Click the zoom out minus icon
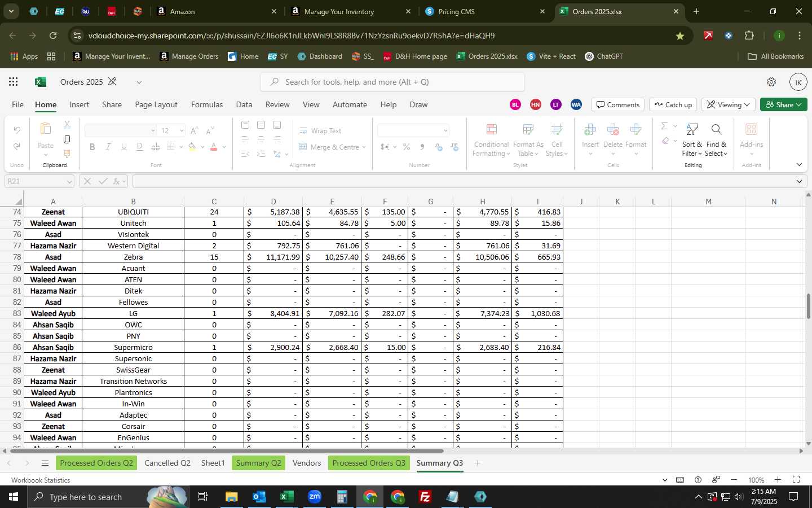 point(734,480)
